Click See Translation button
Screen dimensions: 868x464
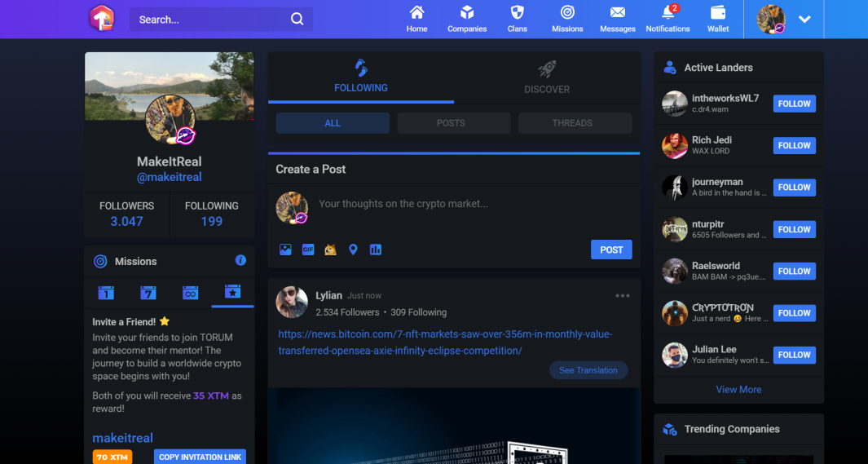[588, 370]
